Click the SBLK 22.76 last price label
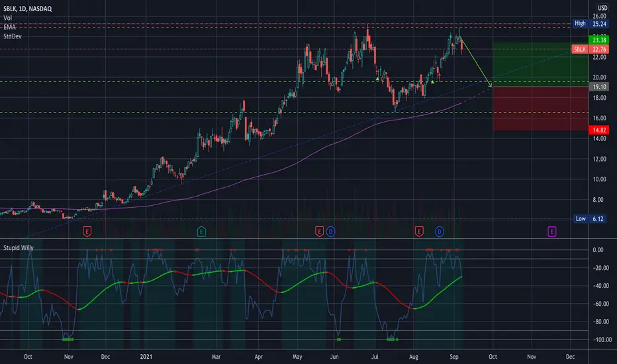The width and height of the screenshot is (617, 364). pos(590,49)
